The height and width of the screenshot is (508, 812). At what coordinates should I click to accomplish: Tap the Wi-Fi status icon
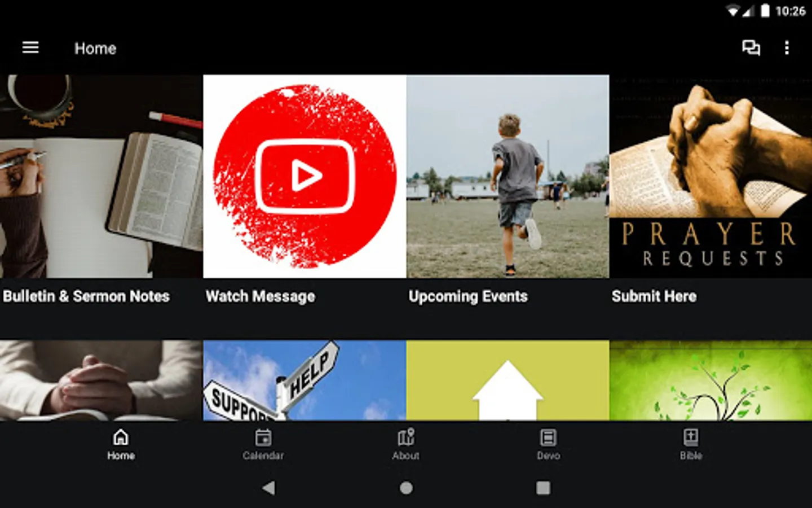[x=732, y=11]
